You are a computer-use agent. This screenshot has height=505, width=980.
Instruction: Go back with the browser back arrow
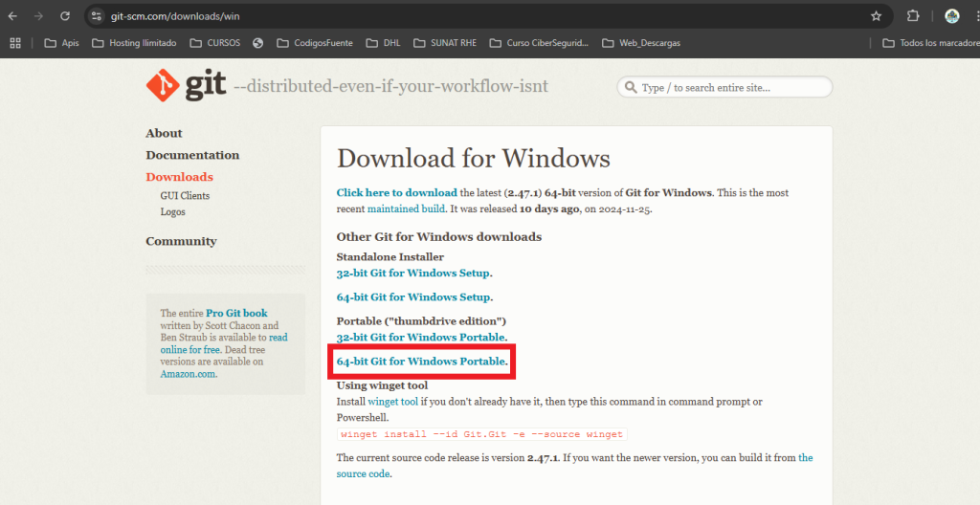click(x=12, y=16)
